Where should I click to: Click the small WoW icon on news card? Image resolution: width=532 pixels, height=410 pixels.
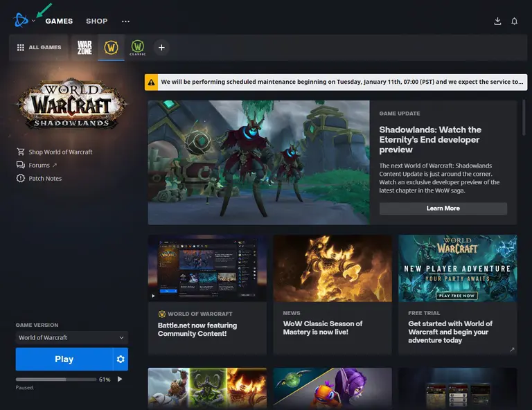162,314
